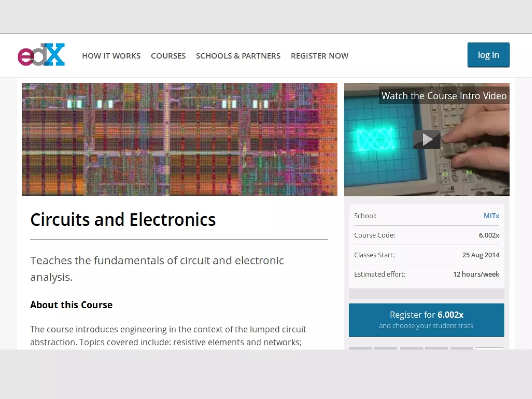Open the MITx school link
Viewport: 532px width, 399px height.
click(x=491, y=216)
